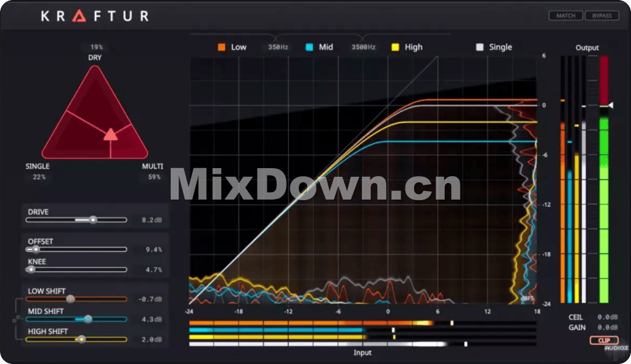Click the 350Hz crossover frequency
Viewport: 631px width, 364px height.
278,47
